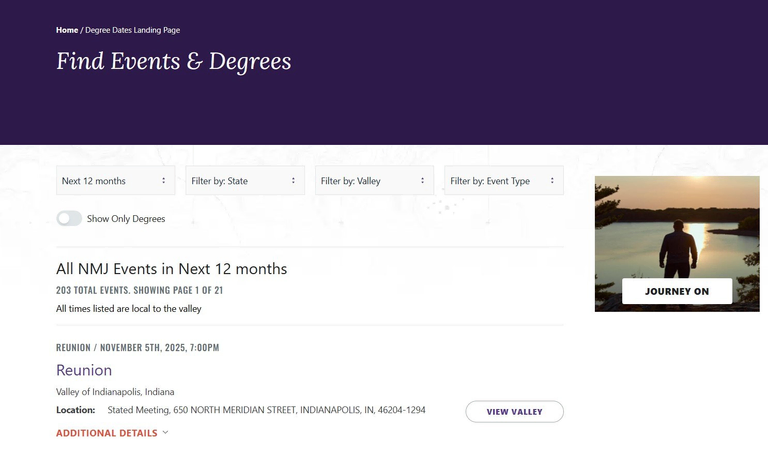Open the Filter by: Event Type dropdown

[504, 181]
